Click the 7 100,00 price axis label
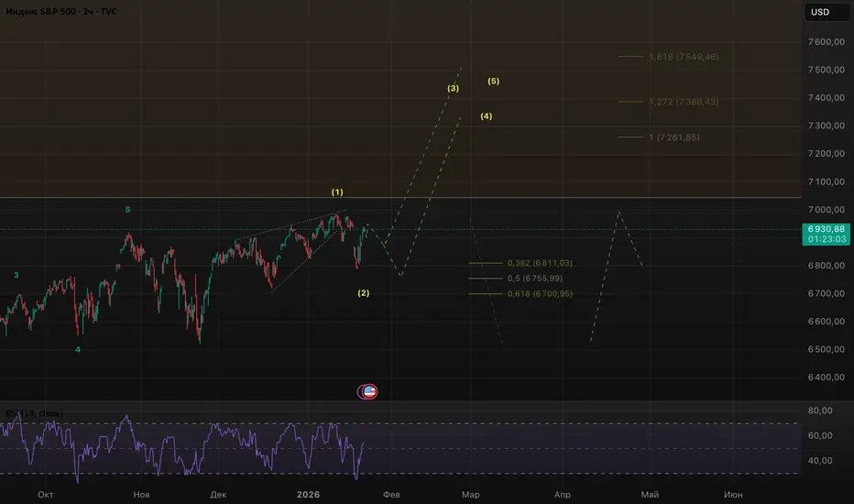This screenshot has height=504, width=854. pyautogui.click(x=827, y=181)
